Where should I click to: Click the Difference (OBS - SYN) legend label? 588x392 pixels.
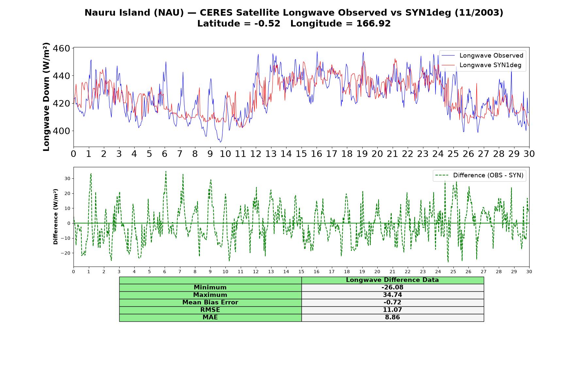(488, 175)
